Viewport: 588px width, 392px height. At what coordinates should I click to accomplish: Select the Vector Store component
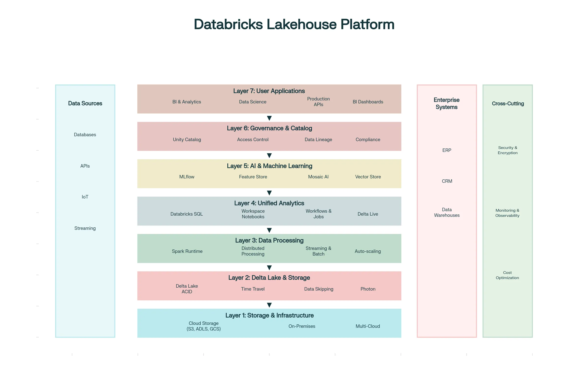[x=367, y=177]
